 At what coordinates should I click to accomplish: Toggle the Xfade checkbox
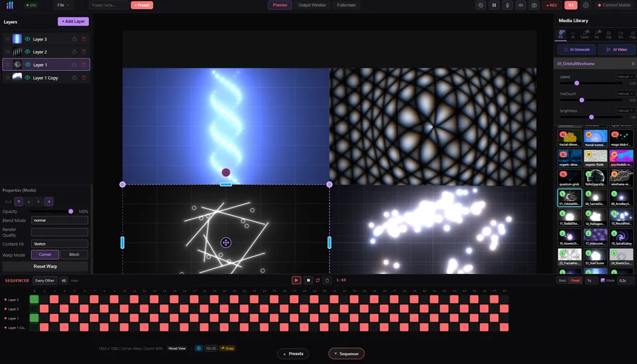pos(602,280)
